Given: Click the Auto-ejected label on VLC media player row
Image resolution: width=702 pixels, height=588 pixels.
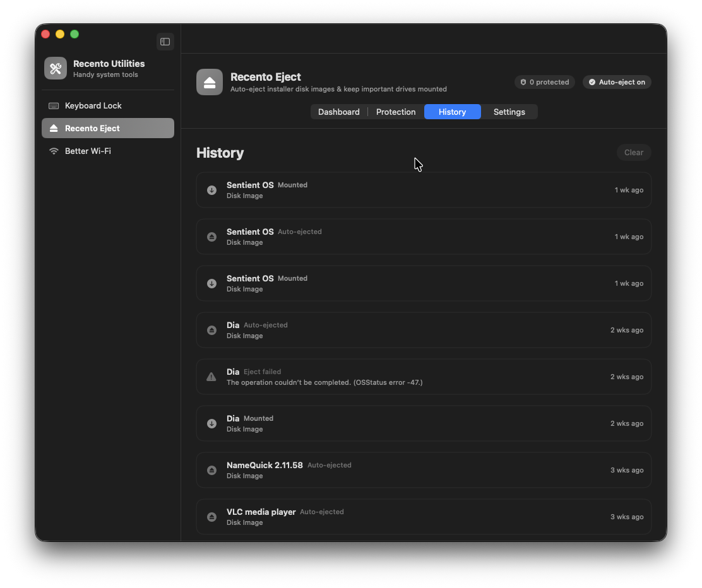Looking at the screenshot, I should tap(322, 512).
